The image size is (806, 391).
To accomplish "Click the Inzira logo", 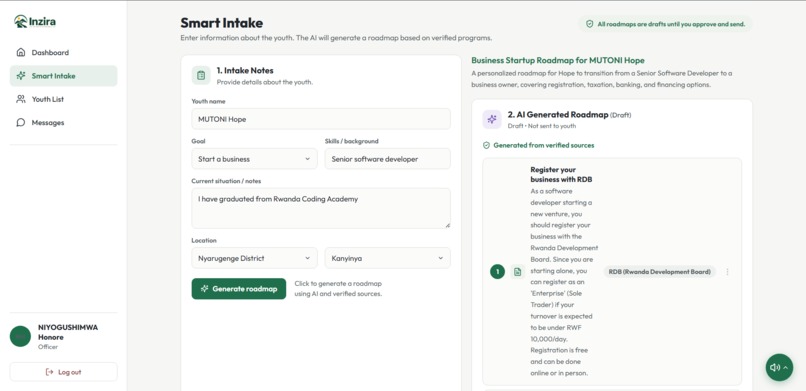I will point(35,22).
